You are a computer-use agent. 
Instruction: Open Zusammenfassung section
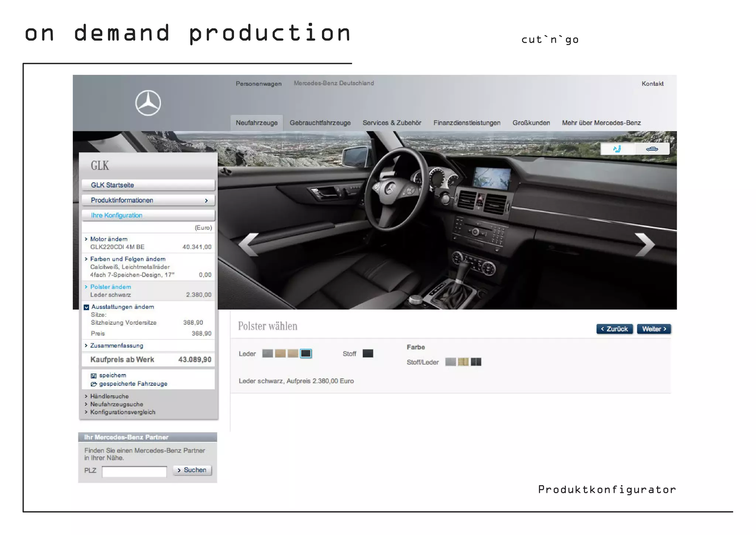click(x=114, y=345)
